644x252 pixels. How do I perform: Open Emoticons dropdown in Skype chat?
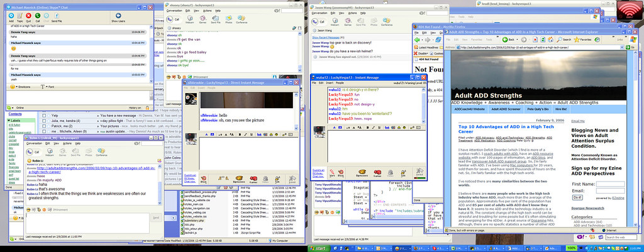tap(20, 87)
